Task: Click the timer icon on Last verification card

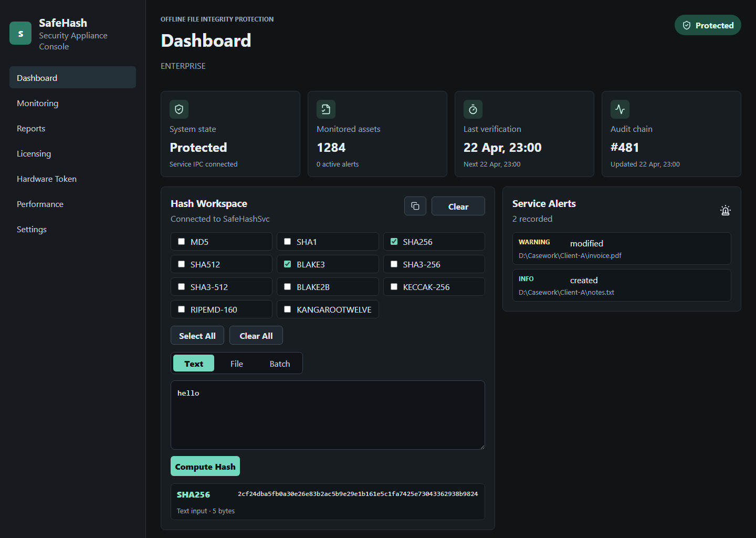Action: click(473, 109)
